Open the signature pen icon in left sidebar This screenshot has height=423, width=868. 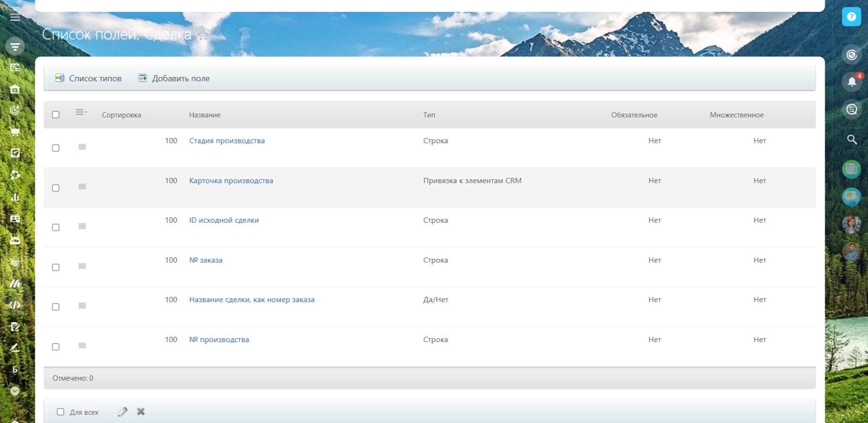[x=15, y=348]
